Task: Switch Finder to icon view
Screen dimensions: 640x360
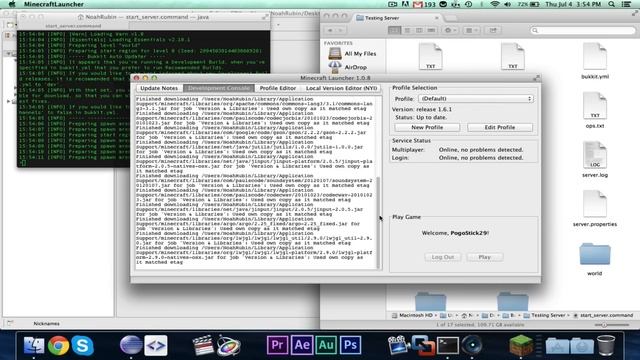Action: (x=394, y=30)
